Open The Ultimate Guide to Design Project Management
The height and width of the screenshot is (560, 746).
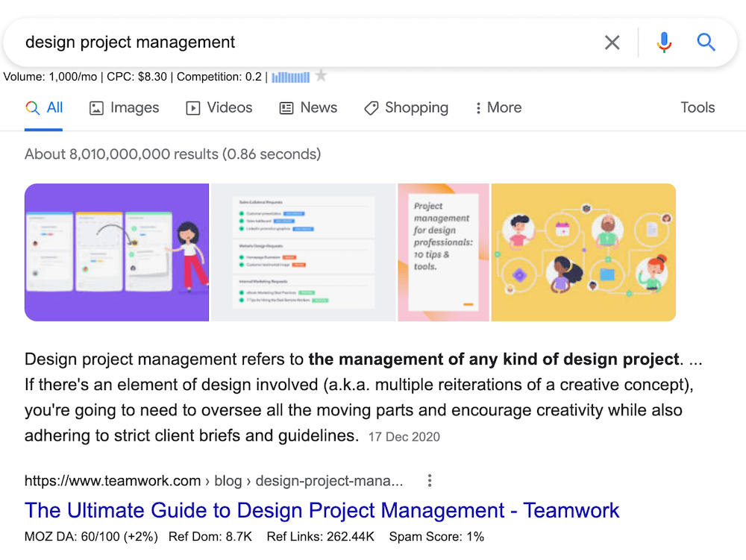[322, 510]
